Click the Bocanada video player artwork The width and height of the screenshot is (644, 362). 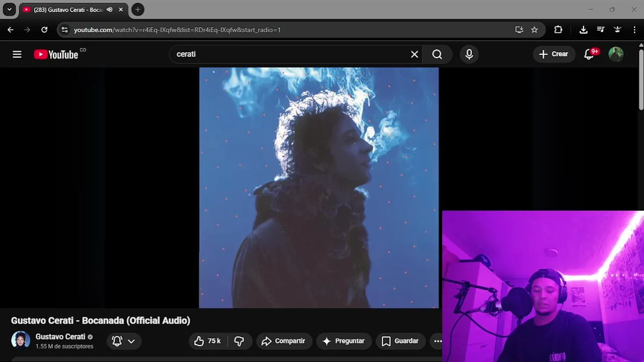tap(319, 188)
